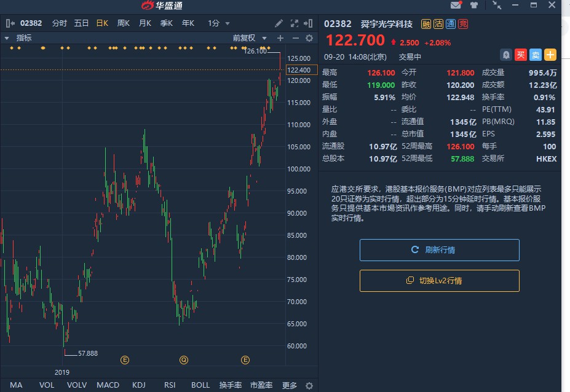This screenshot has height=392, width=570.
Task: Click the red 买 buy icon
Action: coord(521,55)
